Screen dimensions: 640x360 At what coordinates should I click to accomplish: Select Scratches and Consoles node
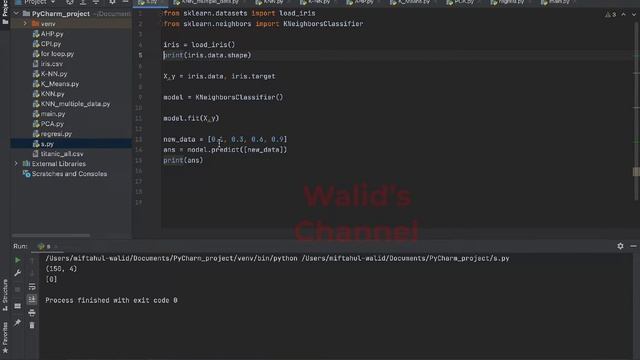pos(65,174)
